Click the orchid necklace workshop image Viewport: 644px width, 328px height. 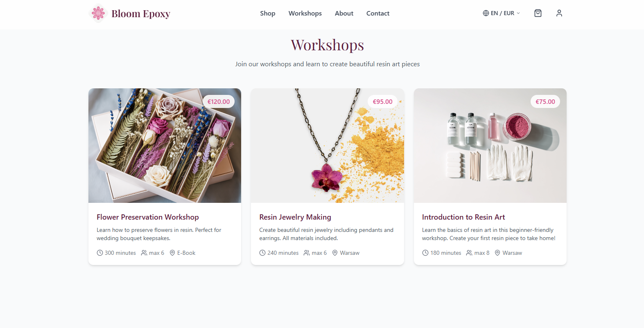click(x=328, y=146)
